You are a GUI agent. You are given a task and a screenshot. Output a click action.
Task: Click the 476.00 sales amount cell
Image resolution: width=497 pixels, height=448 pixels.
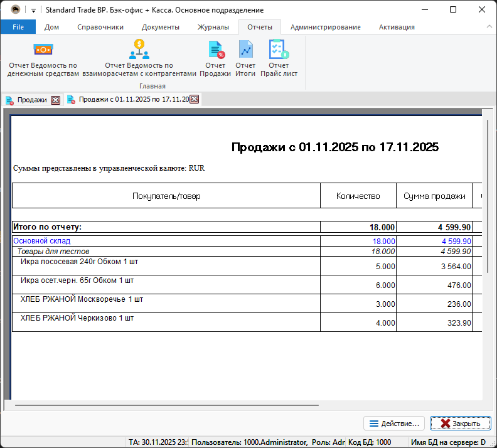tap(434, 284)
